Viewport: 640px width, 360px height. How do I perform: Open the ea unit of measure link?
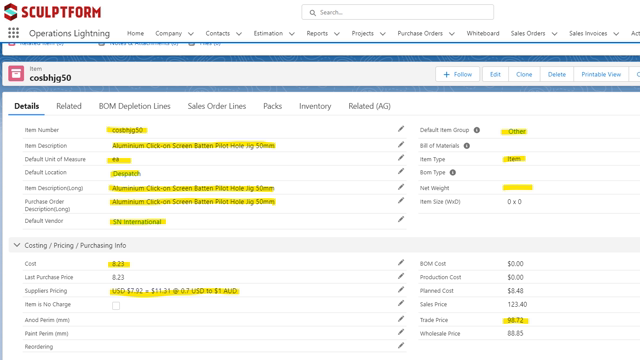pos(116,159)
